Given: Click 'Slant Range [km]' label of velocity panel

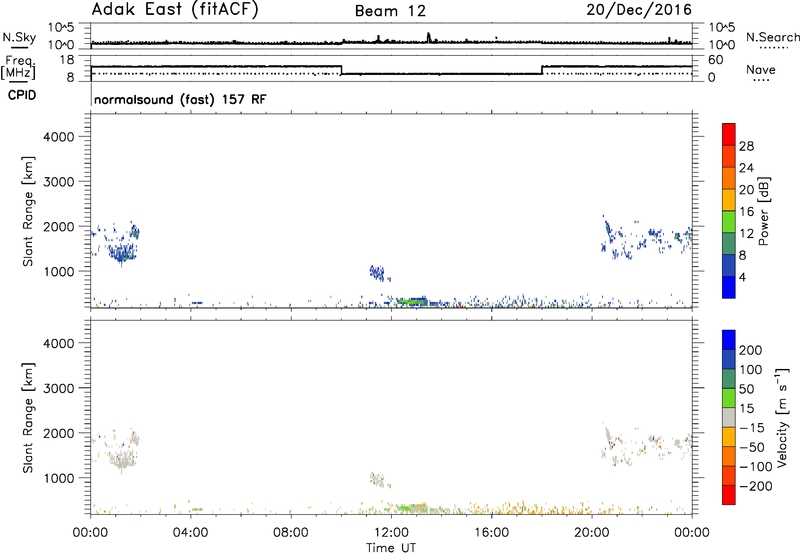Looking at the screenshot, I should [28, 418].
